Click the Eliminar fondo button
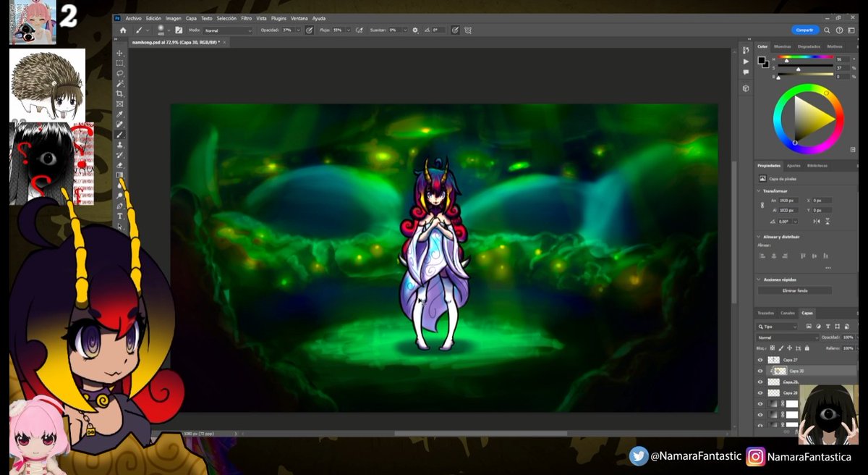Screen dimensions: 868x475 pyautogui.click(x=794, y=290)
